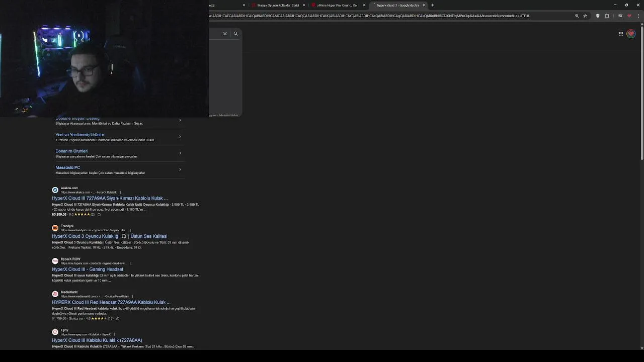The width and height of the screenshot is (644, 362).
Task: Open the Google apps grid
Action: tap(621, 34)
